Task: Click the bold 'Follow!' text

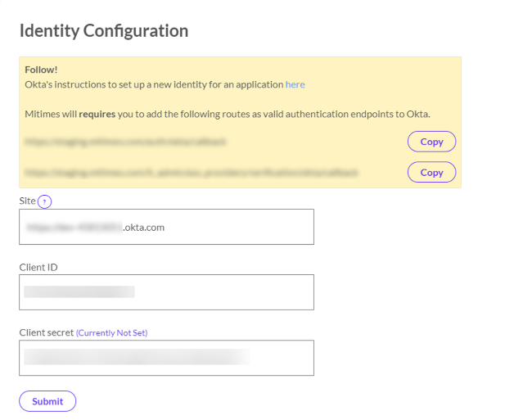Action: point(41,70)
